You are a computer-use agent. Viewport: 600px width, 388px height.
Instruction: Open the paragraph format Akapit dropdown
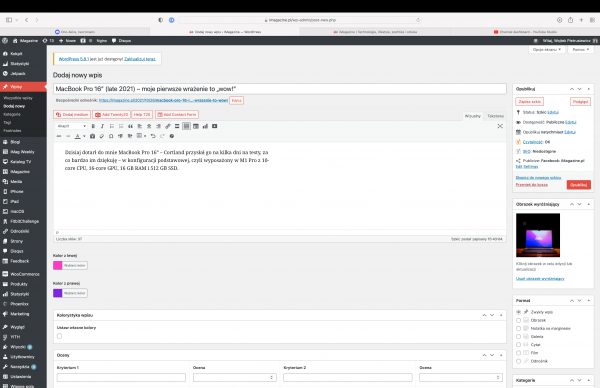71,126
